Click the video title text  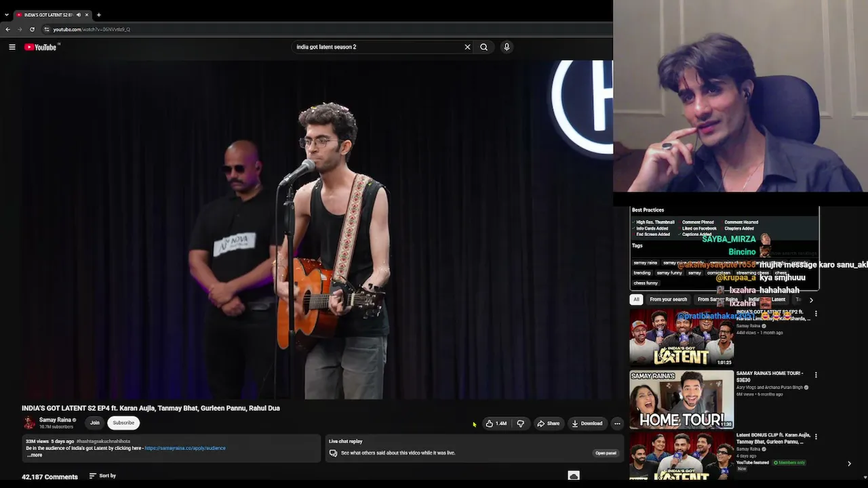coord(151,408)
